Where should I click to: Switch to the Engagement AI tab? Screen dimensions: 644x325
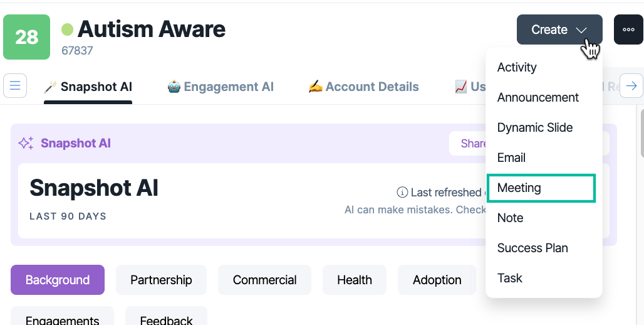[221, 87]
